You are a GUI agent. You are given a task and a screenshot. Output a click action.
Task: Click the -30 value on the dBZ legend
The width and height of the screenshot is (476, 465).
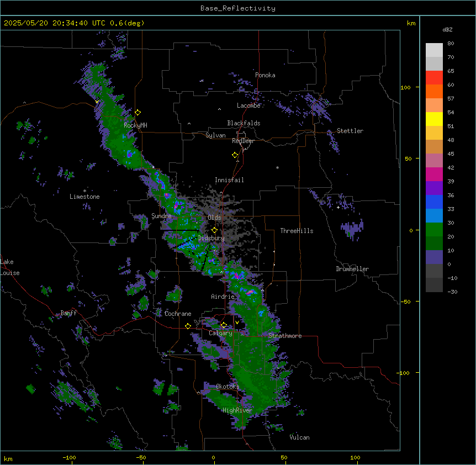[x=452, y=292]
